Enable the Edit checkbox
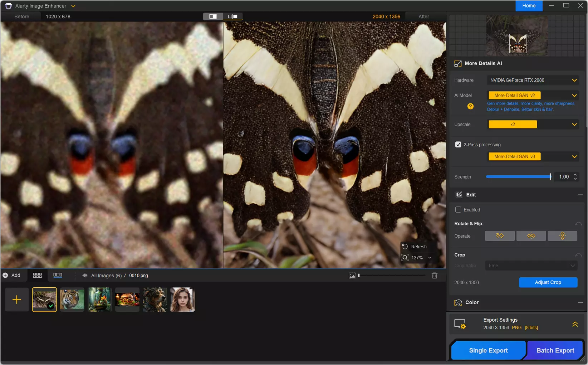This screenshot has width=588, height=365. 458,210
